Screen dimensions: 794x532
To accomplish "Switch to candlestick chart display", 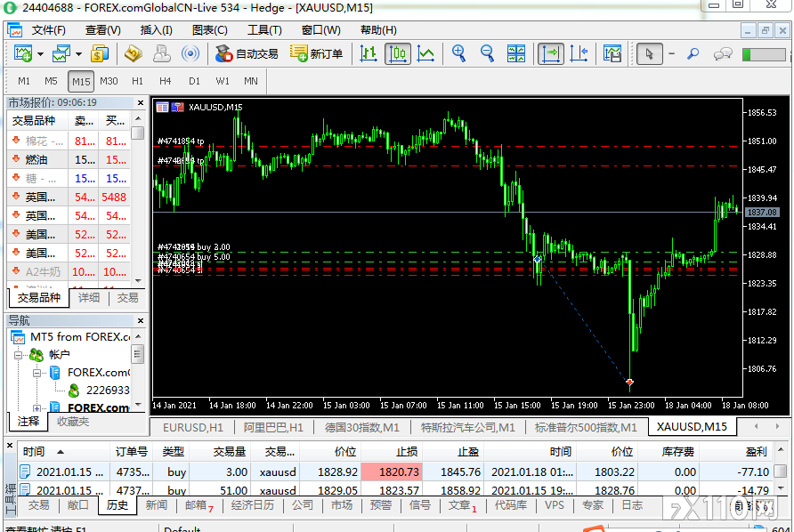I will tap(398, 53).
